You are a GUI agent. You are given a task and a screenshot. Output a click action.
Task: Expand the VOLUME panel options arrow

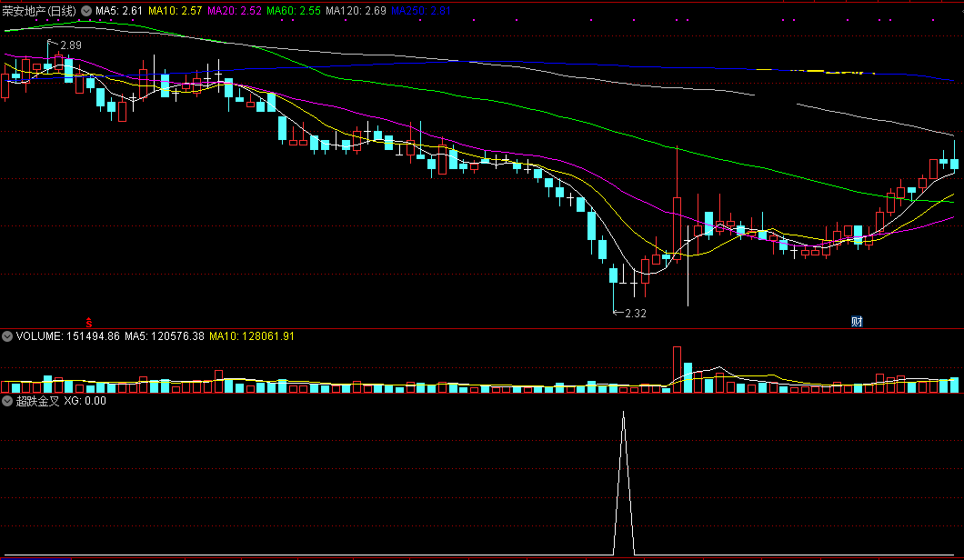pyautogui.click(x=6, y=336)
